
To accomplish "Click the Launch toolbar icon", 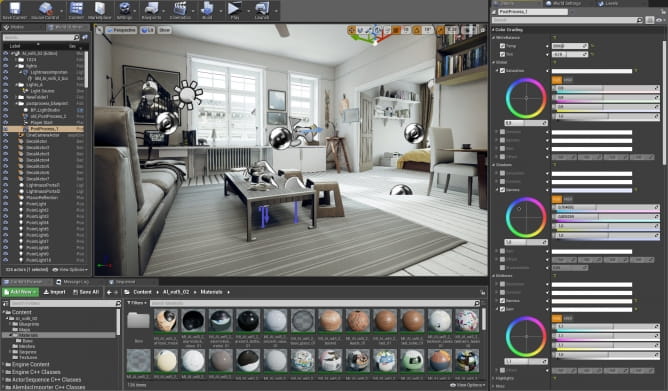I will (262, 9).
